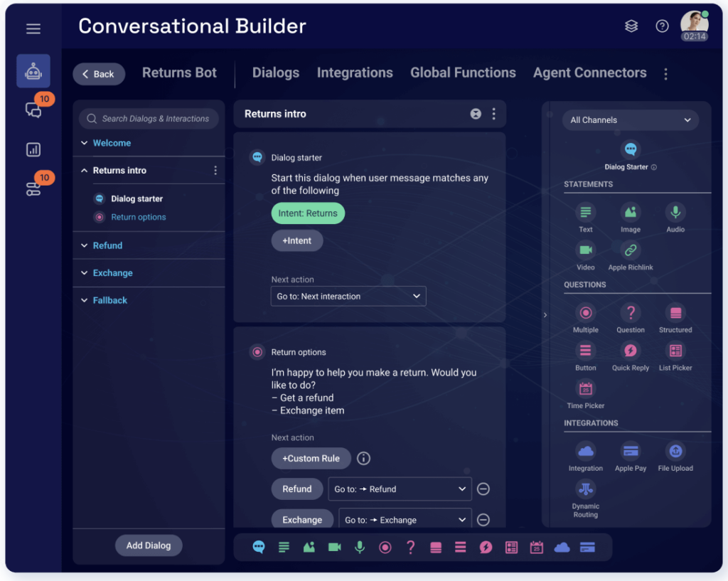Add an Apple Richlink statement

click(630, 250)
